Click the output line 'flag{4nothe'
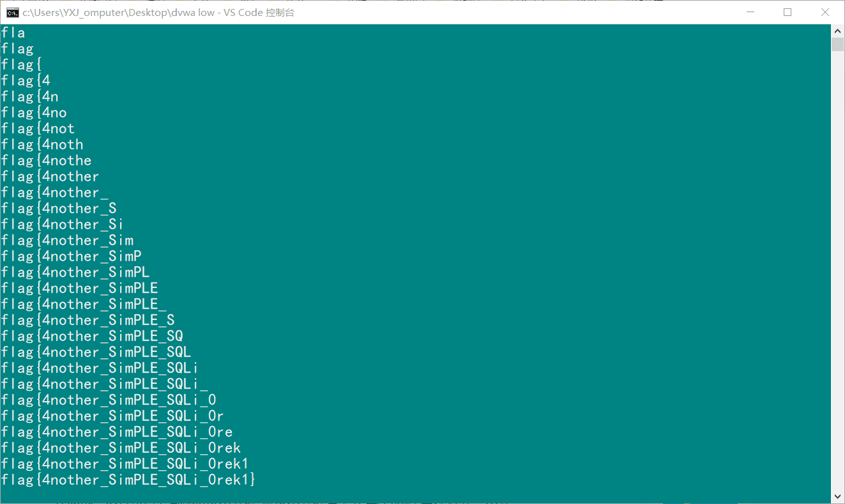The width and height of the screenshot is (845, 504). coord(46,160)
